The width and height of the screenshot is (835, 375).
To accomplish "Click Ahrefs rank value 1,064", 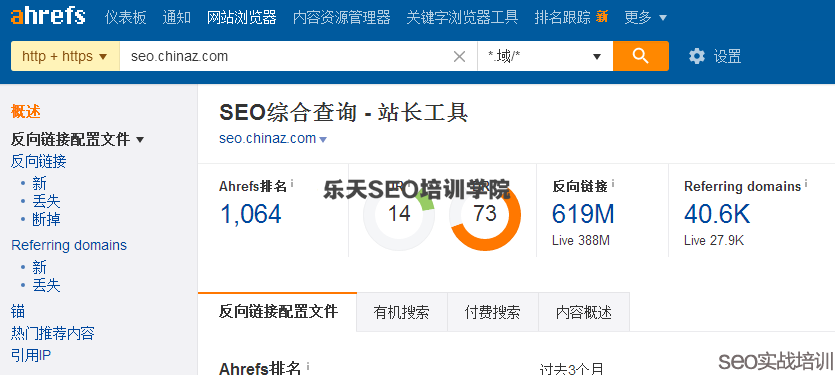I will click(250, 214).
